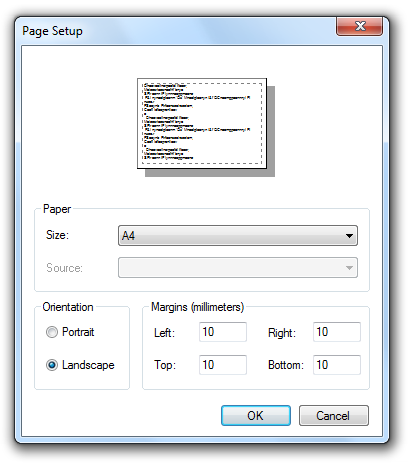This screenshot has height=468, width=412.
Task: Click the 'Source:' label text
Action: (x=64, y=268)
